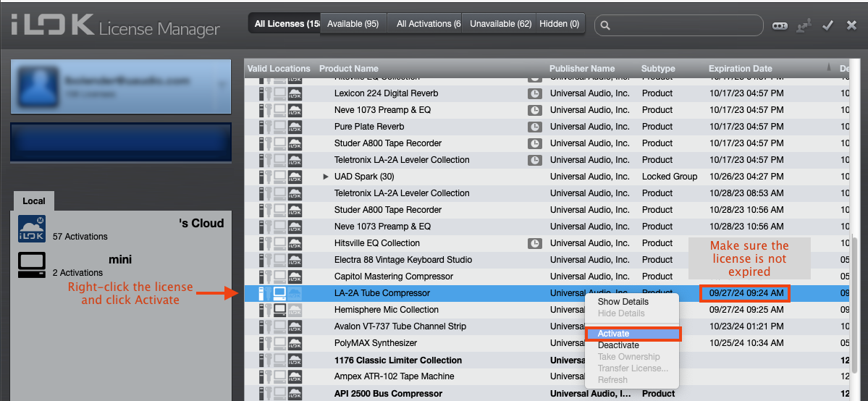
Task: Select the Avalon VT-737 Tube Channel Strip license
Action: click(x=400, y=326)
